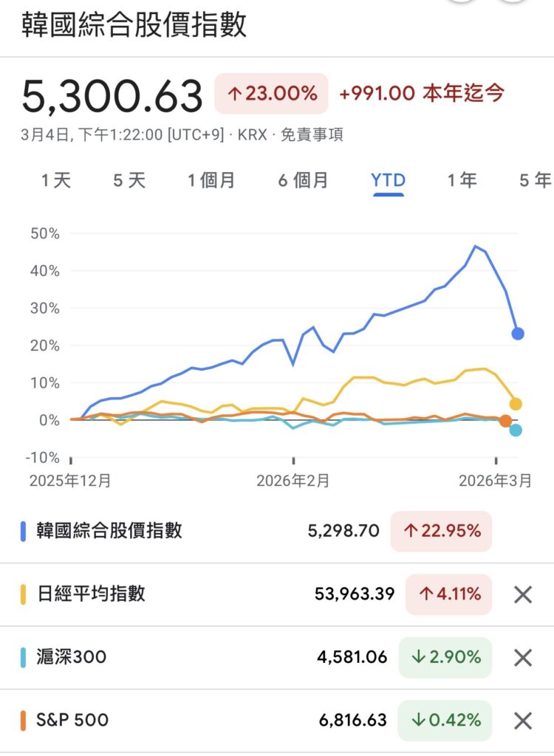Click the X beside S&P 500
This screenshot has width=554, height=756.
tap(523, 720)
